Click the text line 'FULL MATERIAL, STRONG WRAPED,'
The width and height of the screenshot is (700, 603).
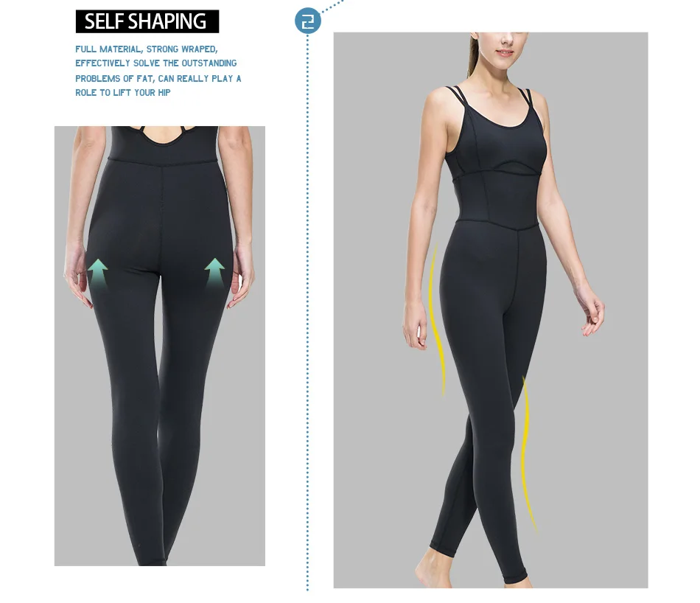click(147, 49)
